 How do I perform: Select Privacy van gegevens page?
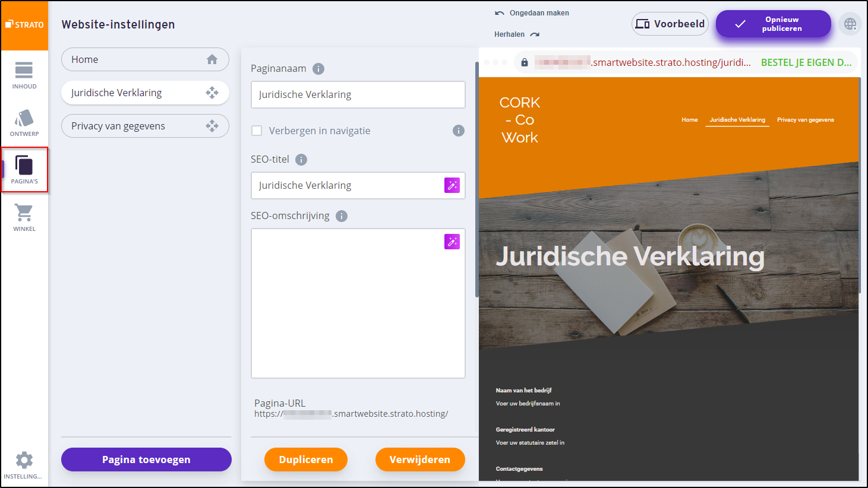pyautogui.click(x=137, y=126)
